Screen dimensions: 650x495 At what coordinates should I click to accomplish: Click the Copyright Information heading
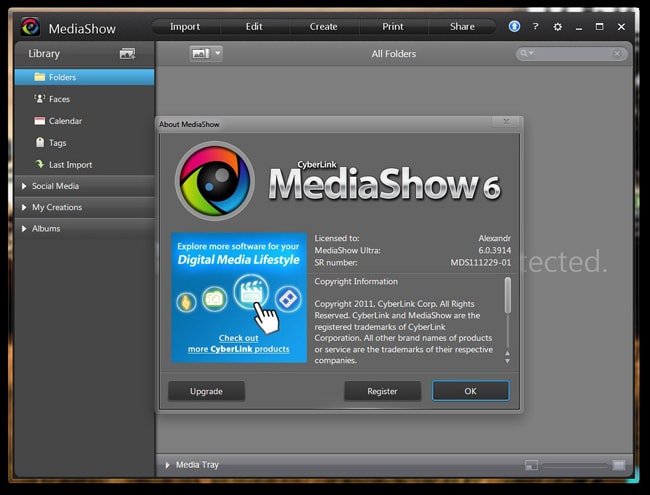pos(356,281)
